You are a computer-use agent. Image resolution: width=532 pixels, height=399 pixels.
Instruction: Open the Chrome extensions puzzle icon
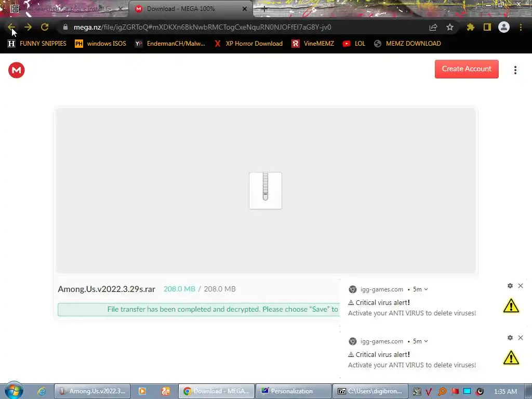point(471,27)
